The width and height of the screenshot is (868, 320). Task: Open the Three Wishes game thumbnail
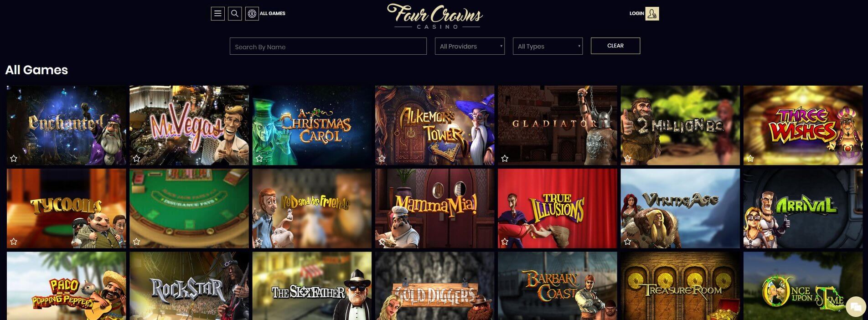[803, 125]
